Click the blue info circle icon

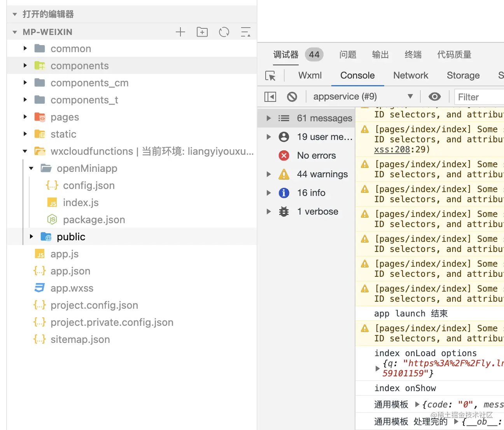[284, 193]
